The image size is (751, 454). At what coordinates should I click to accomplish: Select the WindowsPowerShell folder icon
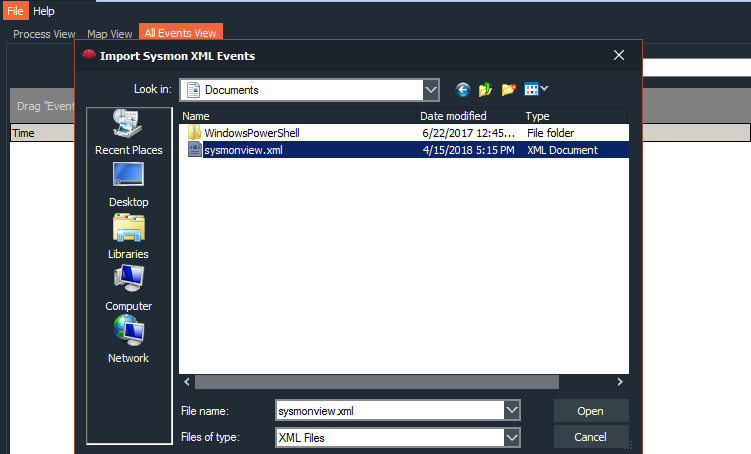(x=194, y=133)
